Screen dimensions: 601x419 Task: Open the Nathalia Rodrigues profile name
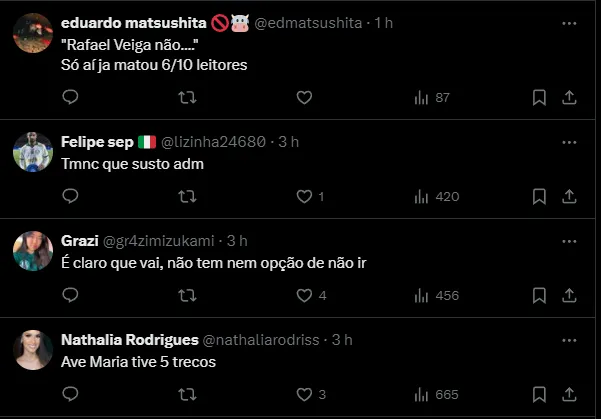[129, 340]
